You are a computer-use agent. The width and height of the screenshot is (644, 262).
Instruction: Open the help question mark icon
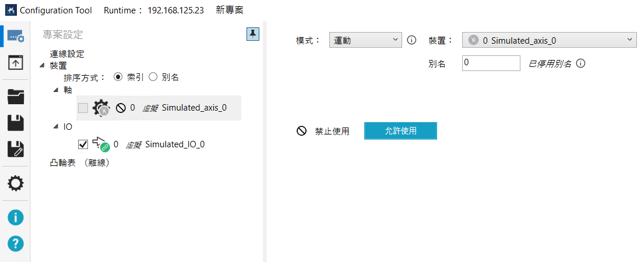tap(15, 243)
